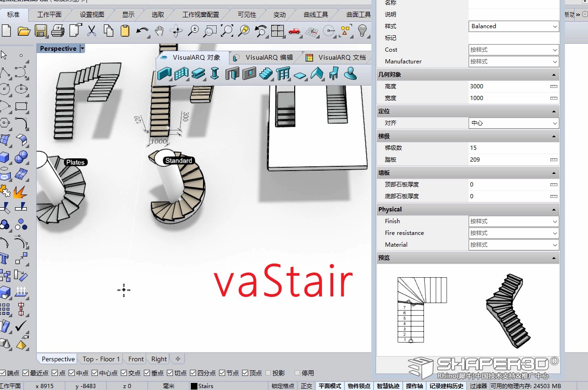Toggle 锁定格点 in the status bar
The height and width of the screenshot is (390, 588).
coord(283,386)
